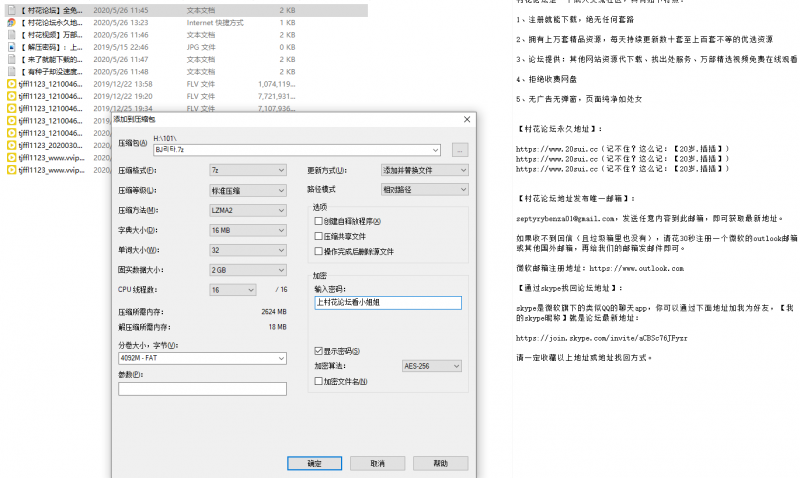Expand the 压缩等级 标准压缩 dropdown

246,189
